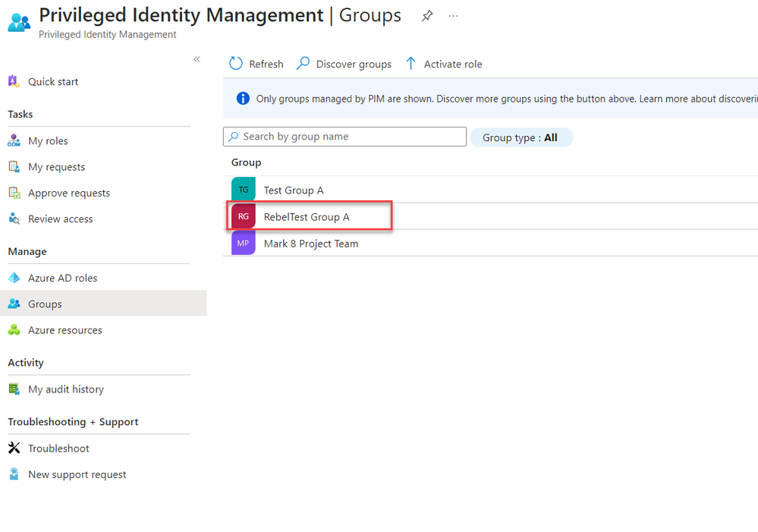758x532 pixels.
Task: Open the Quick start menu item
Action: [53, 81]
